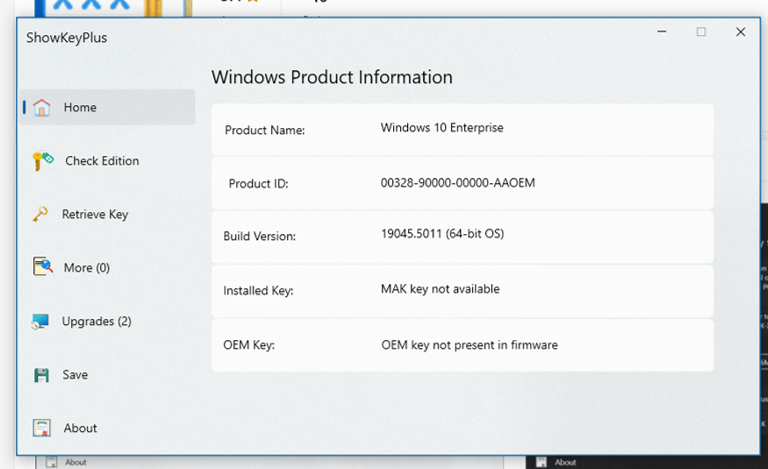
Task: Click the Home house icon
Action: pyautogui.click(x=42, y=107)
